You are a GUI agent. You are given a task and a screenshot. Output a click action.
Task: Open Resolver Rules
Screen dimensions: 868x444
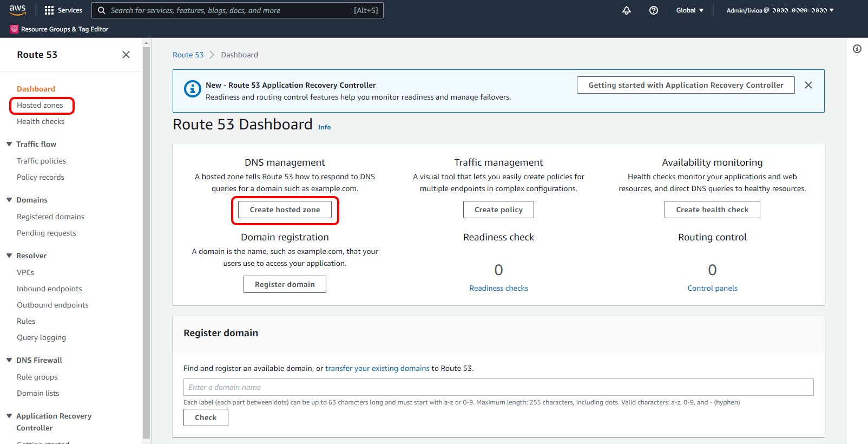26,321
